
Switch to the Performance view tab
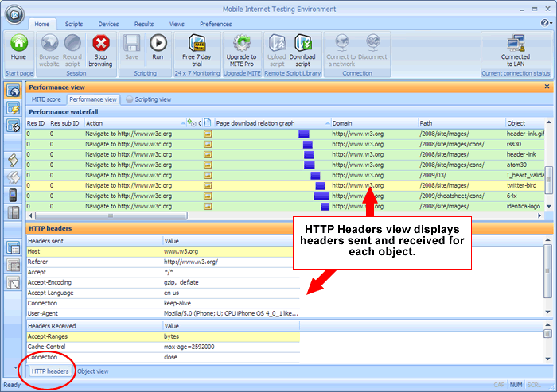[x=93, y=99]
